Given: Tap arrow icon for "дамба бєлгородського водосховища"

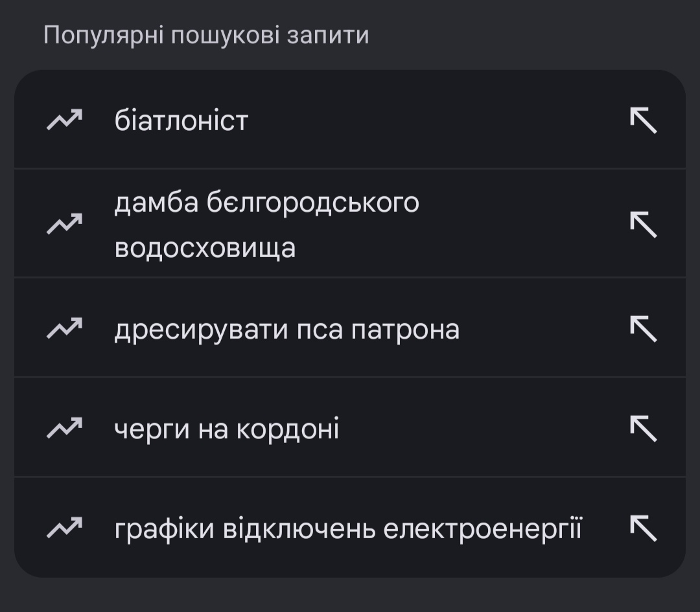Looking at the screenshot, I should coord(644,224).
